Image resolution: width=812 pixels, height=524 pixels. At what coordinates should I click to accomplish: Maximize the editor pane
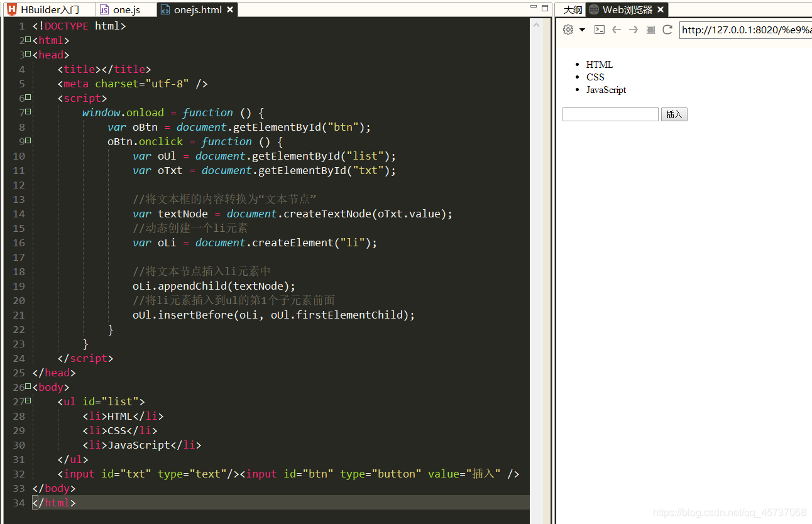click(x=545, y=8)
